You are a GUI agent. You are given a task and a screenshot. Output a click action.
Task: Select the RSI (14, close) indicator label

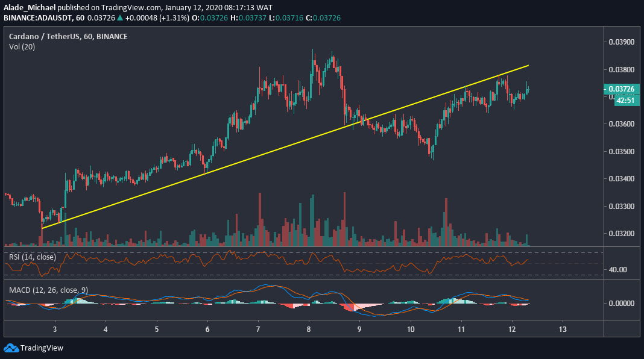click(33, 256)
